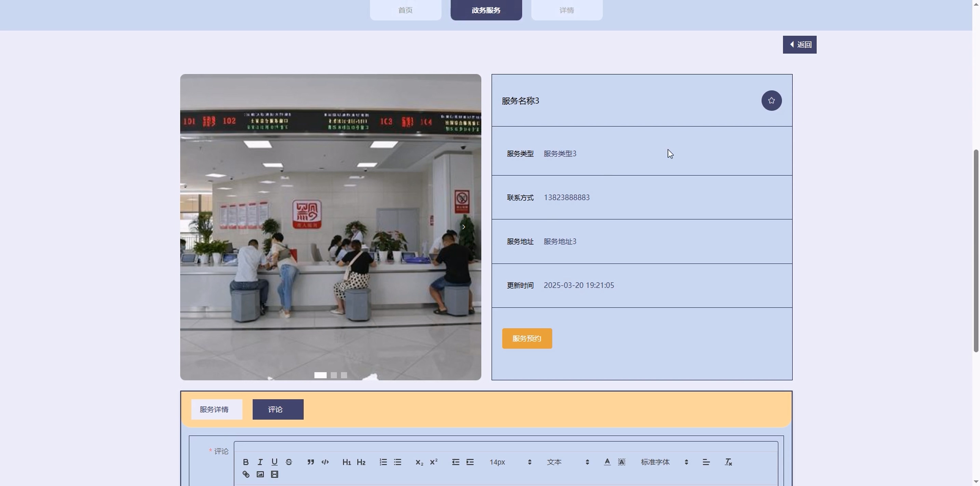Go to 首页 in top navigation

[x=405, y=10]
